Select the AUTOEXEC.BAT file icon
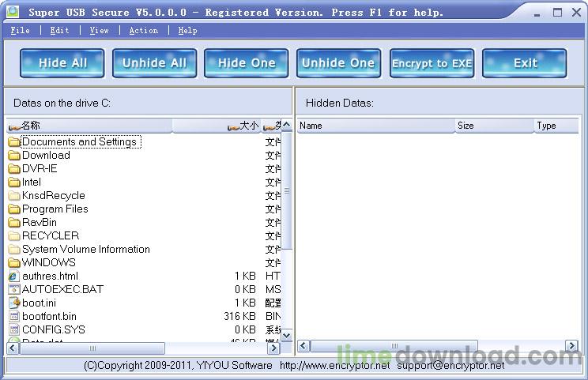Image resolution: width=588 pixels, height=380 pixels. (x=14, y=290)
